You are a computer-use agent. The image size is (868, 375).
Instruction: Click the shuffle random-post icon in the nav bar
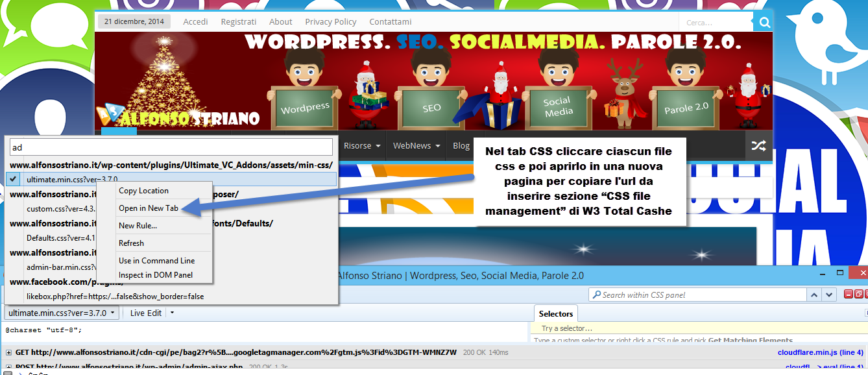(758, 146)
